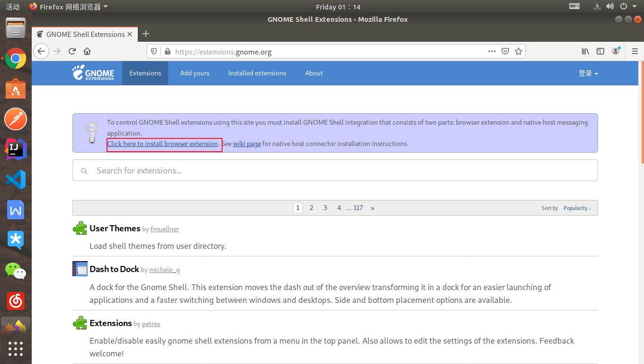This screenshot has width=644, height=364.
Task: Bookmark this page with the star
Action: pyautogui.click(x=519, y=51)
